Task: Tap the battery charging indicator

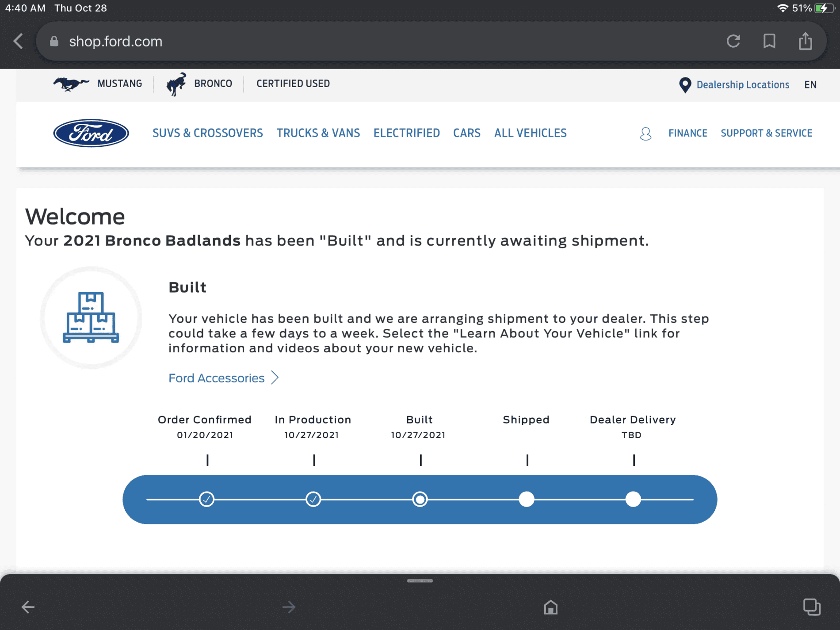Action: [824, 8]
